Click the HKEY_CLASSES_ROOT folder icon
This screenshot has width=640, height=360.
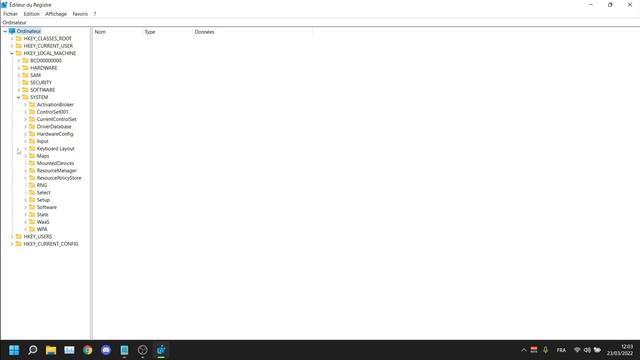click(19, 38)
